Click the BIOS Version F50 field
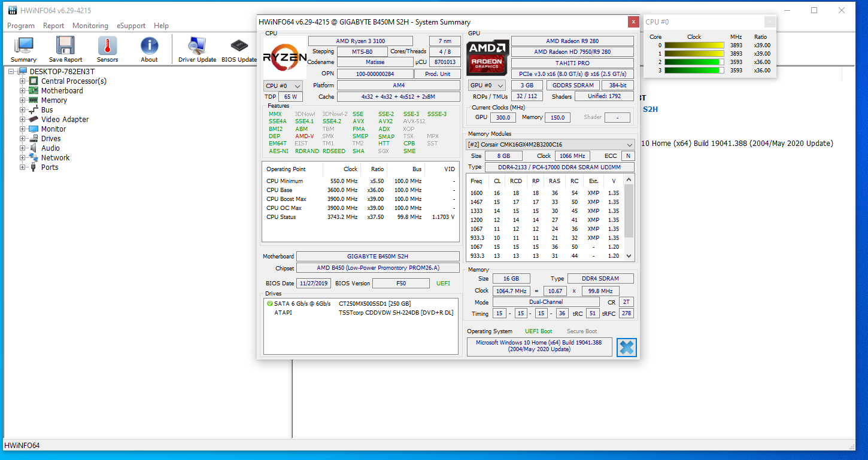This screenshot has height=460, width=868. pyautogui.click(x=401, y=284)
